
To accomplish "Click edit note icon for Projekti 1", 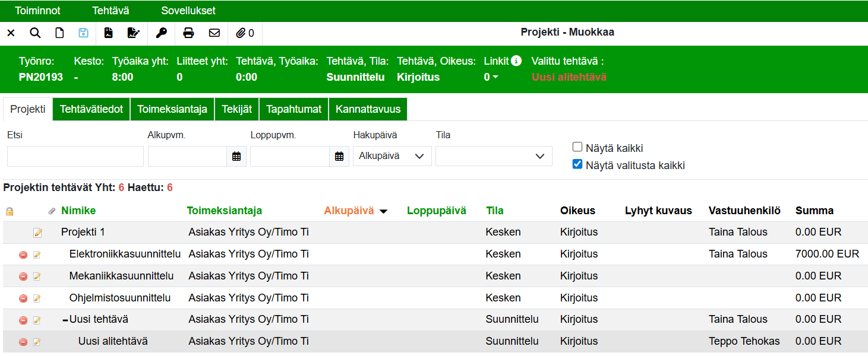I will [38, 233].
